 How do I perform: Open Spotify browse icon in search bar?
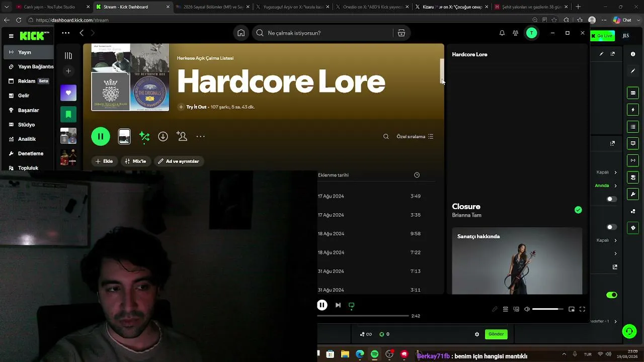tap(401, 33)
